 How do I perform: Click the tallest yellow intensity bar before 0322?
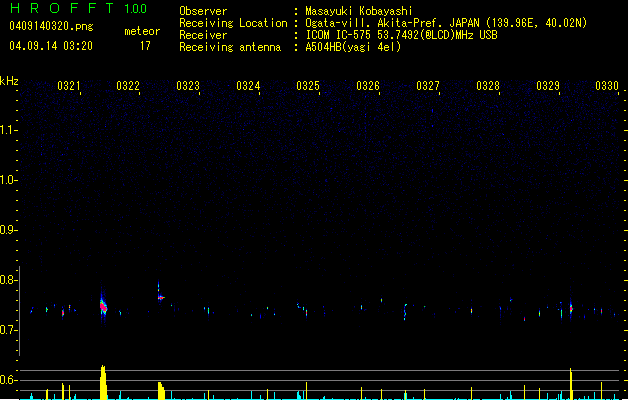point(103,382)
